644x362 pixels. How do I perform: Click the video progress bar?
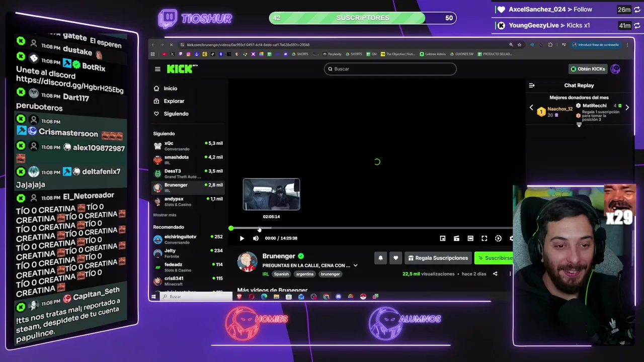pos(372,228)
